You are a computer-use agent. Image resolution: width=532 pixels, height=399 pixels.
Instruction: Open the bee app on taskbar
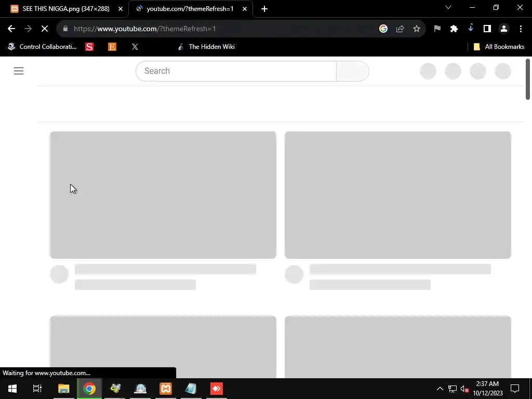pyautogui.click(x=115, y=389)
